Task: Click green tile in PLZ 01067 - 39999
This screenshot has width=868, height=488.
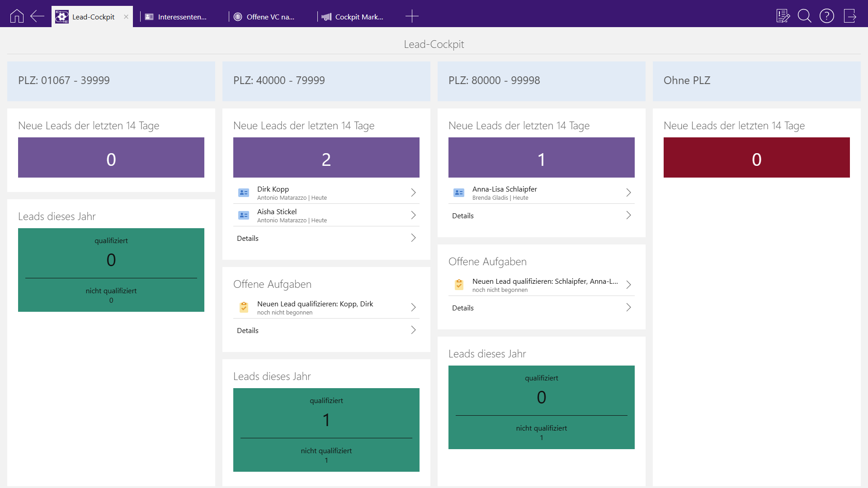Action: 111,270
